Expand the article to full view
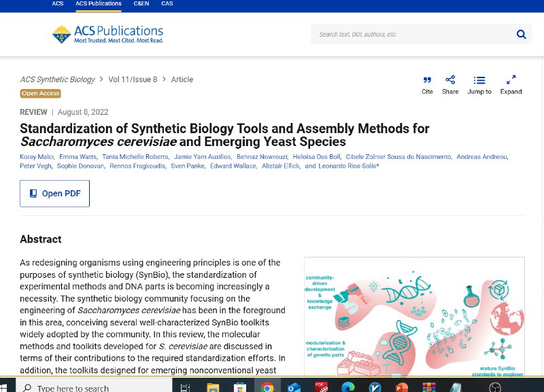Image resolution: width=544 pixels, height=392 pixels. [x=511, y=85]
